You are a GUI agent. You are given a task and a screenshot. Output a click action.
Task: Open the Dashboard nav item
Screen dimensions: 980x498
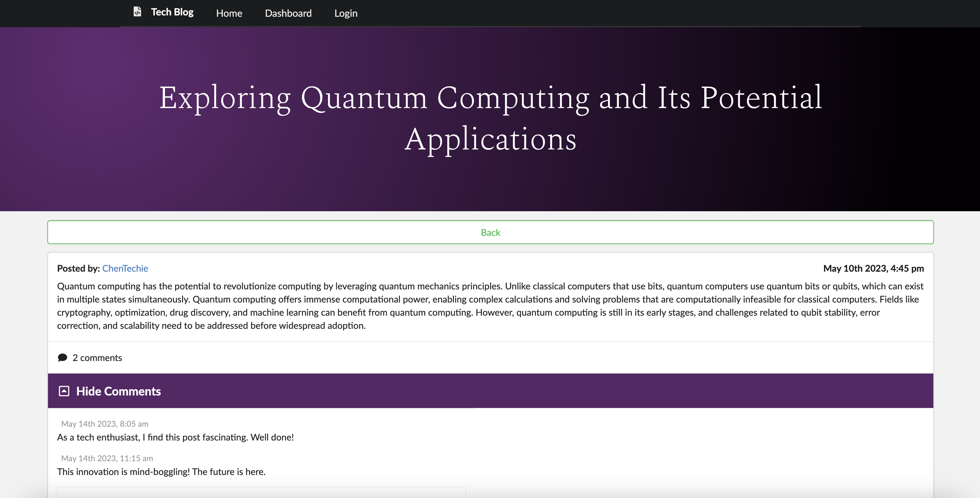288,13
